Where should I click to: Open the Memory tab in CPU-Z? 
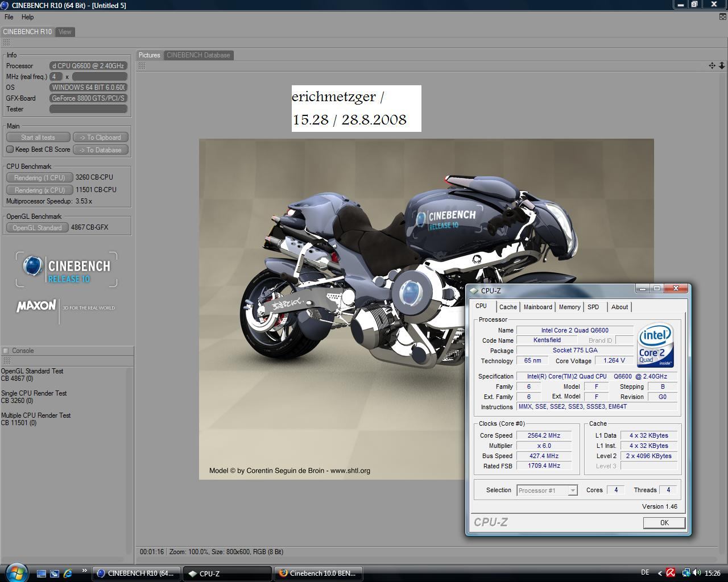pos(569,307)
